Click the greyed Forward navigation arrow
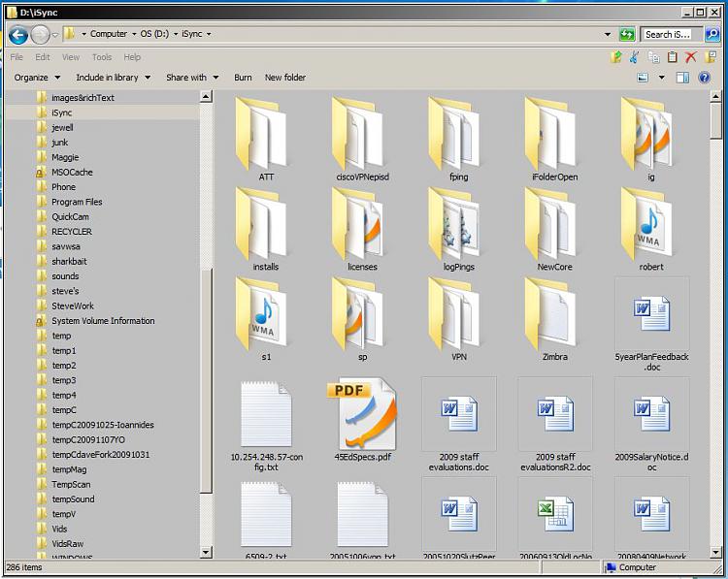The width and height of the screenshot is (728, 579). 40,35
